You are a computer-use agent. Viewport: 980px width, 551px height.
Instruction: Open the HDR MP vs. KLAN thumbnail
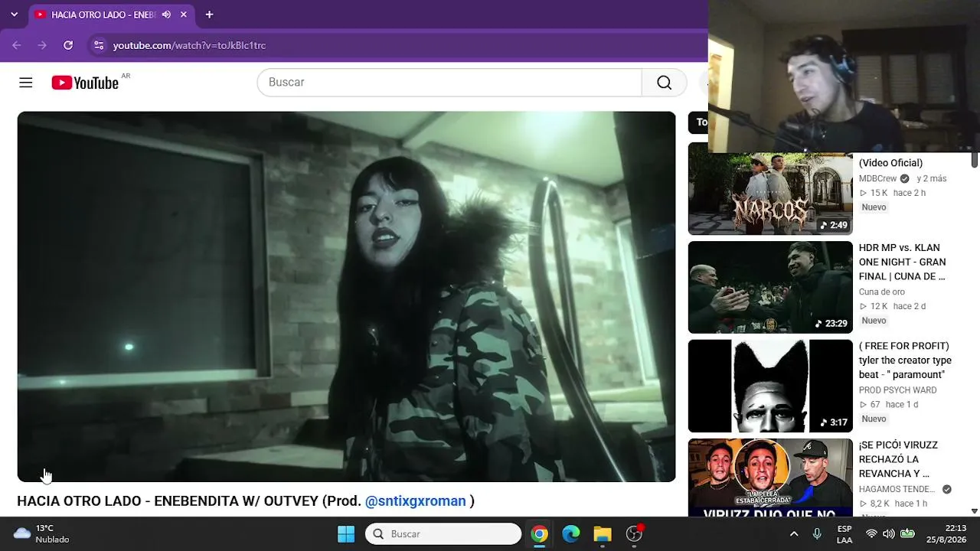pyautogui.click(x=770, y=288)
